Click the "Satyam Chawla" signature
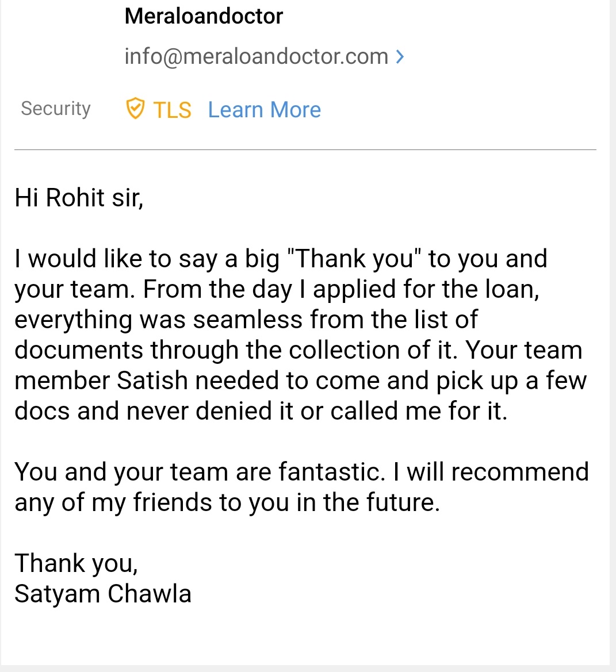 [103, 594]
